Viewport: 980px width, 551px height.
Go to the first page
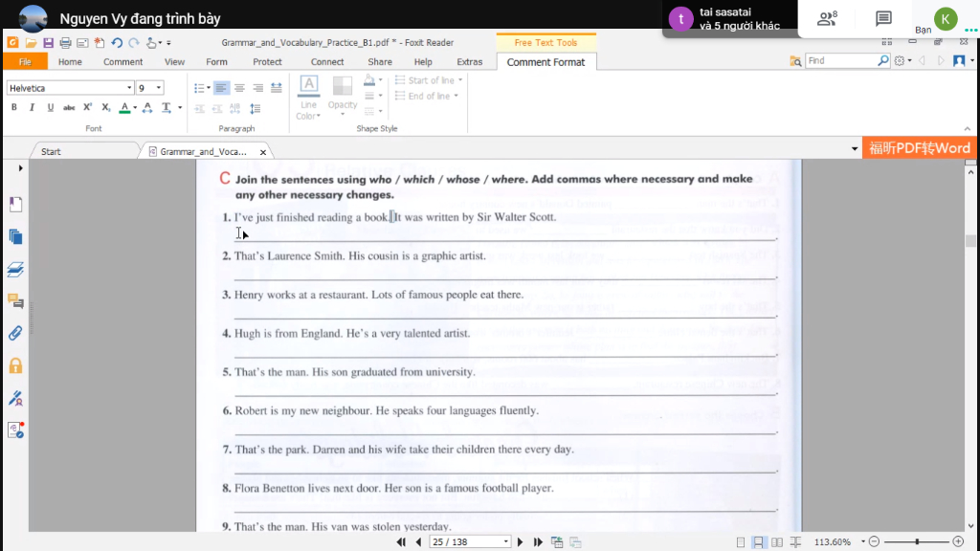coord(401,542)
